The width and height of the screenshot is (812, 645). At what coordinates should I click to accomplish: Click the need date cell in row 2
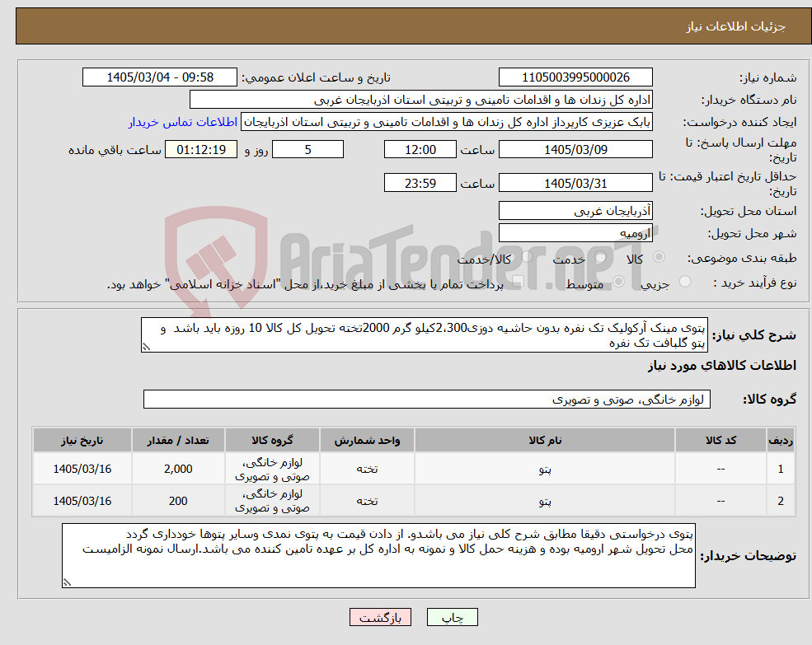82,501
